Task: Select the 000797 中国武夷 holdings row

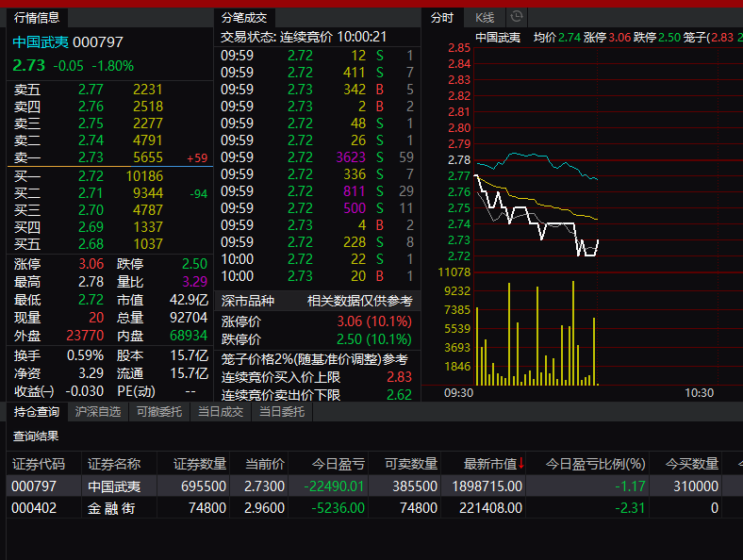Action: point(374,486)
